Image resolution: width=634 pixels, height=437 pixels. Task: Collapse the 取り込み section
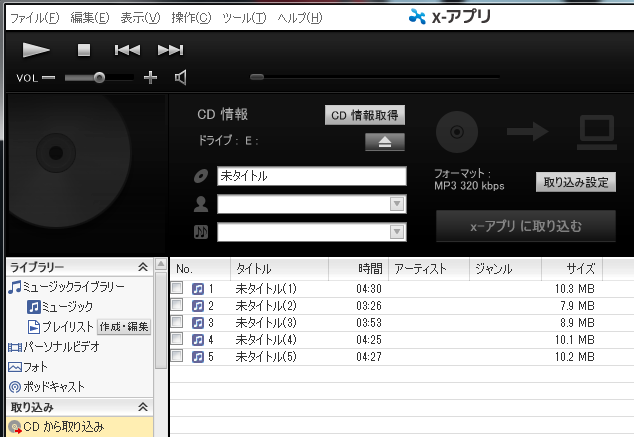coord(143,407)
